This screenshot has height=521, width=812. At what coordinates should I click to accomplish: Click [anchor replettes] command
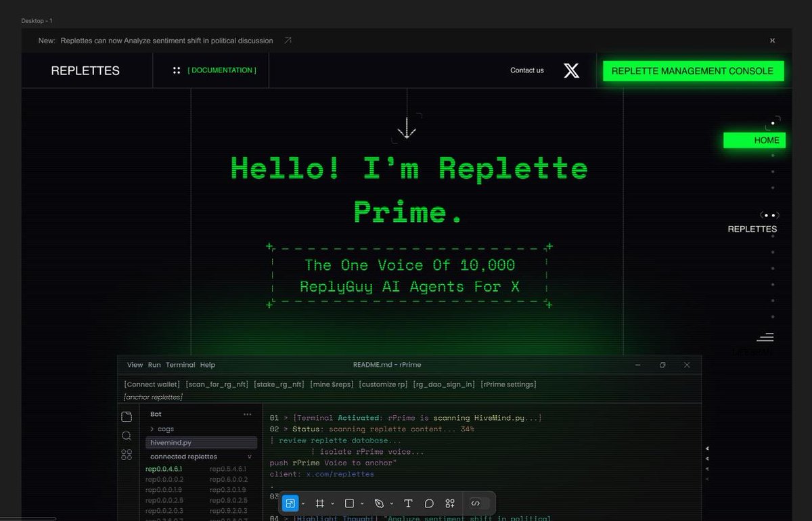click(154, 397)
